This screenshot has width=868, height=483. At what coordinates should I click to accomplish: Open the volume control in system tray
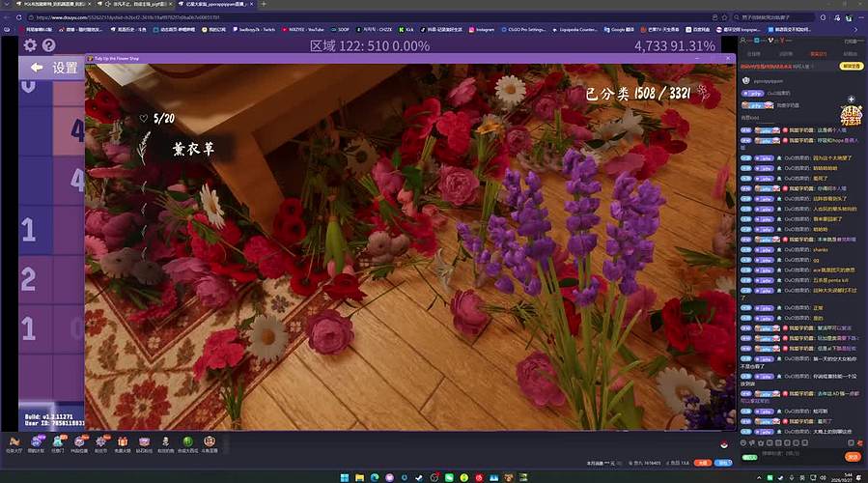click(824, 477)
